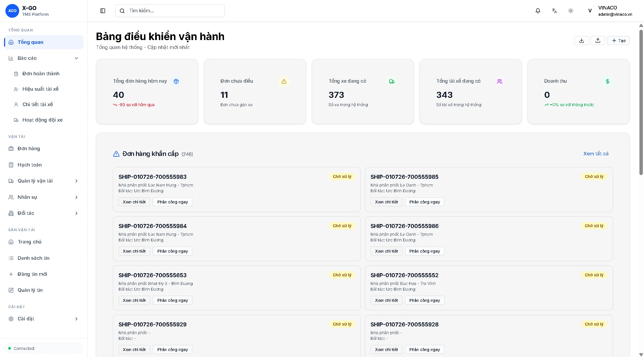Click the scrollbar down arrow
Screen dimensions: 644x357
[641, 354]
